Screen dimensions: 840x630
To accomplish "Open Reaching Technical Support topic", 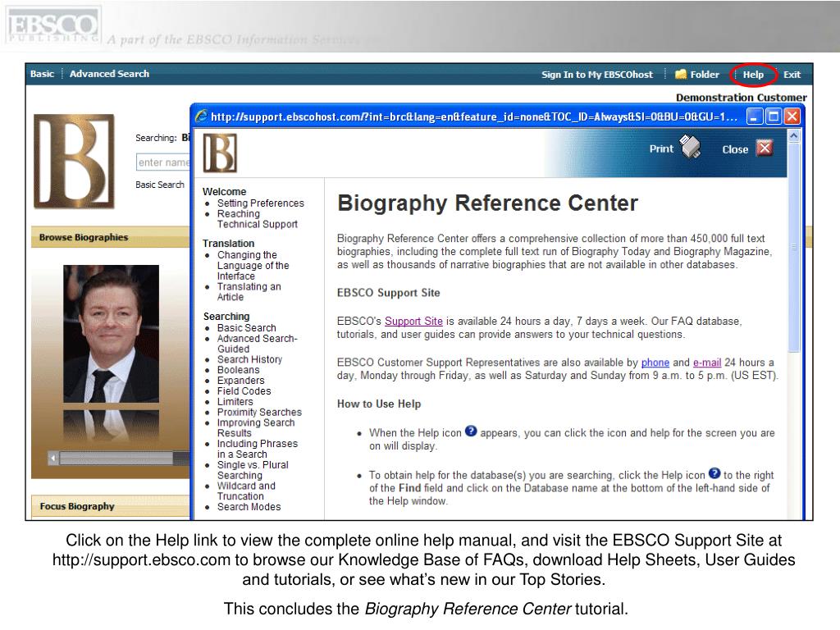I will coord(257,218).
